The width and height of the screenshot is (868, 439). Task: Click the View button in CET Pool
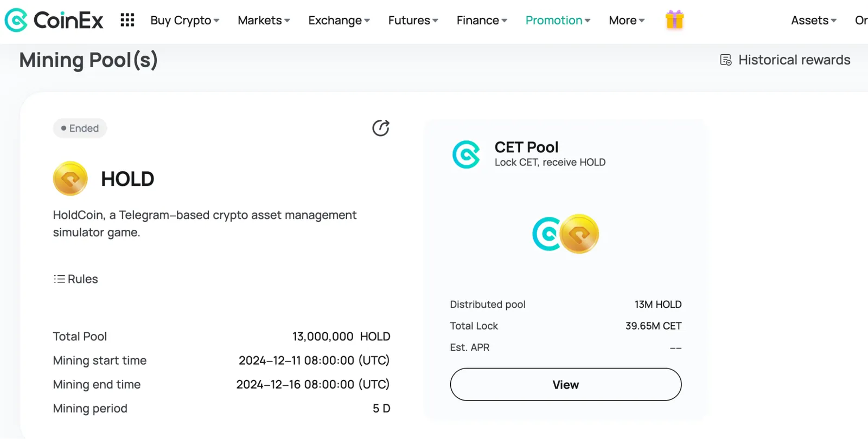tap(566, 384)
